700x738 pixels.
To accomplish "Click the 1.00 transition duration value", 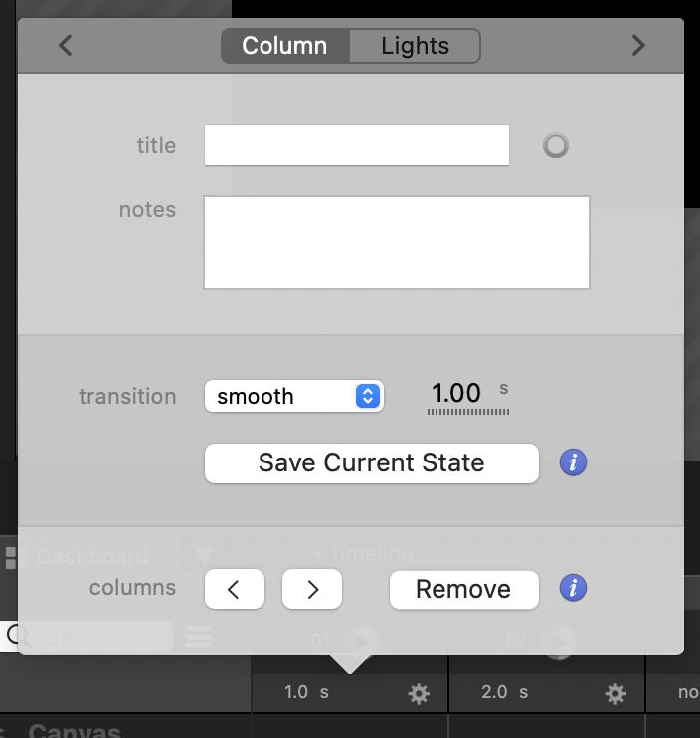I will (x=456, y=394).
